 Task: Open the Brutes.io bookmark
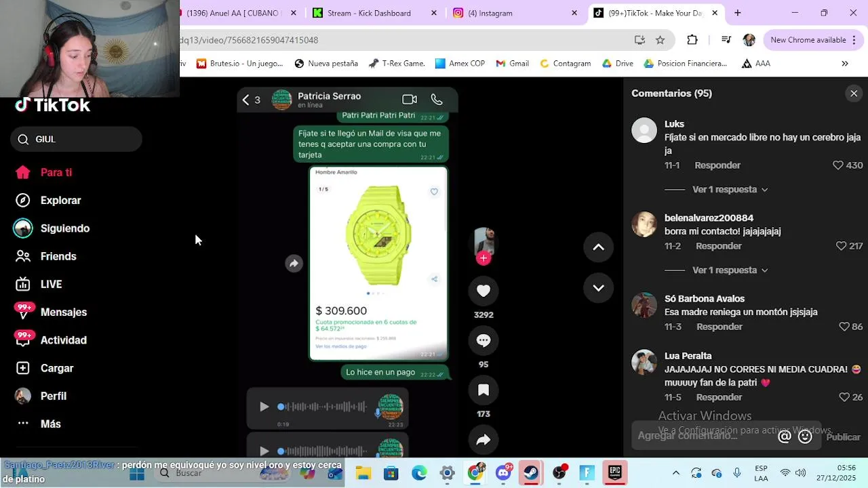click(239, 64)
